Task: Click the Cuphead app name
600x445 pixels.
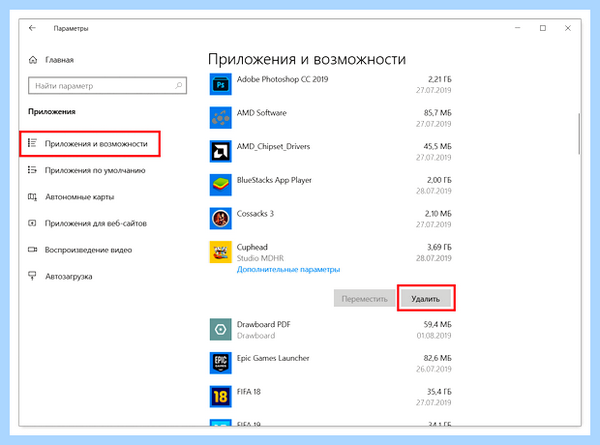Action: (252, 247)
